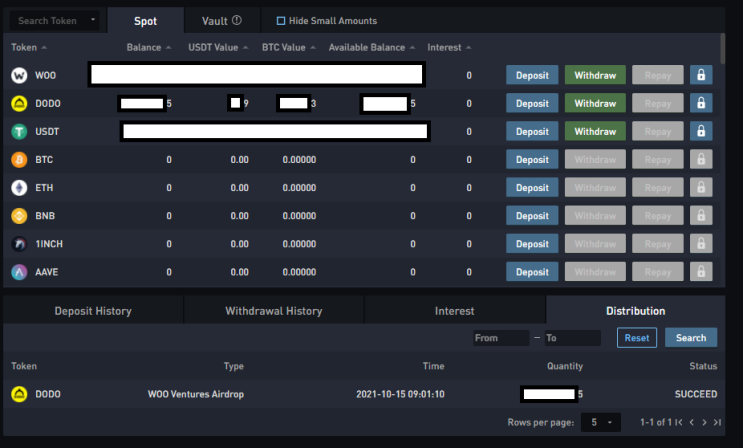Jump to last page of distribution results
Viewport: 743px width, 448px height.
click(717, 422)
